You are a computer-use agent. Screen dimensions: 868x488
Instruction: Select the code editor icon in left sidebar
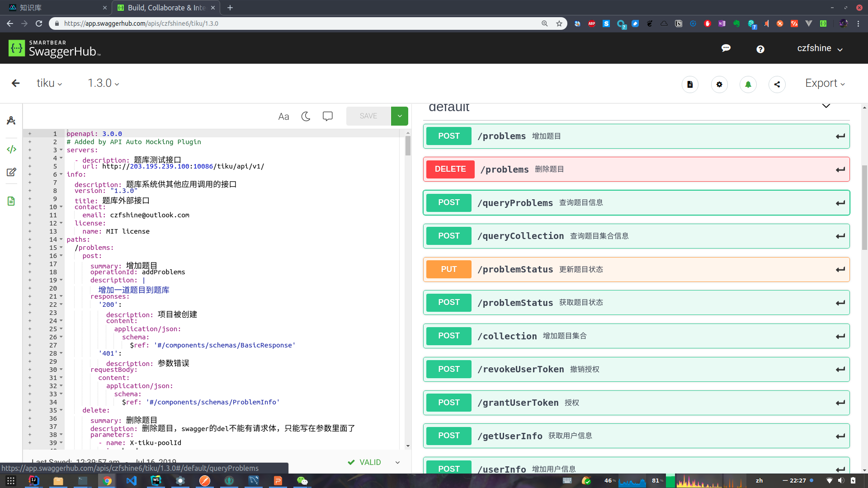click(11, 149)
